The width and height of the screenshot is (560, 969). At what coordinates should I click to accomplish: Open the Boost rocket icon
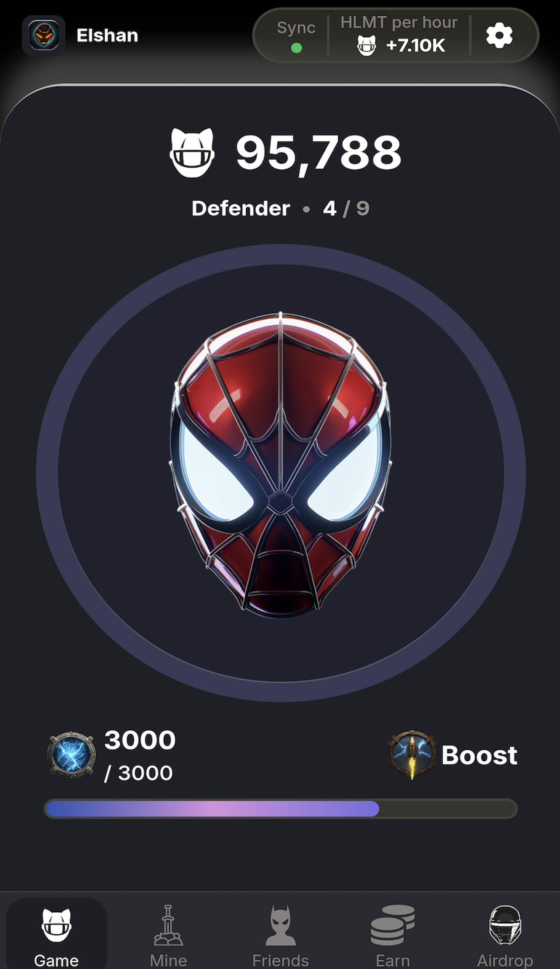coord(412,754)
